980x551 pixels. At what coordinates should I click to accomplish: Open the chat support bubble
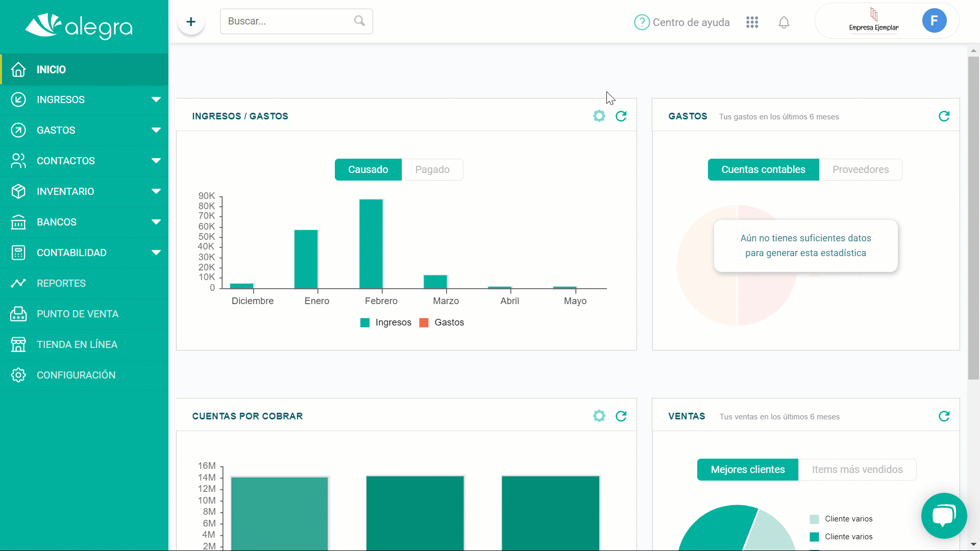pos(944,515)
